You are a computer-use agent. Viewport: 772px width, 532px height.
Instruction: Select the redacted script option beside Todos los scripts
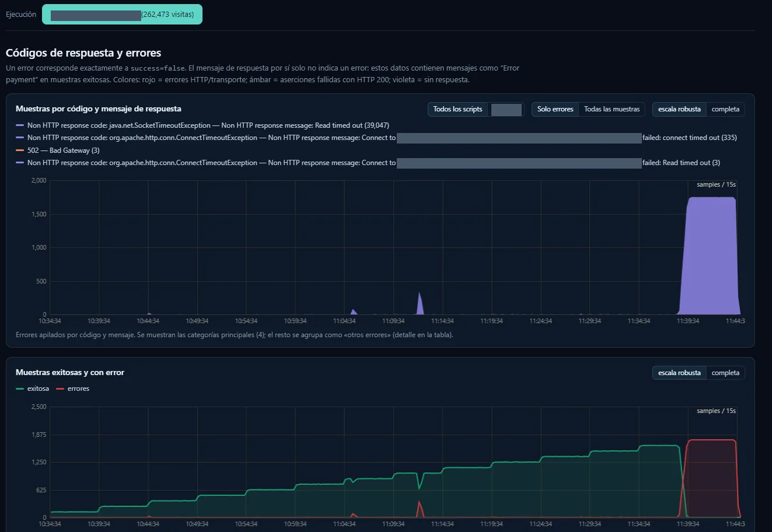click(506, 109)
